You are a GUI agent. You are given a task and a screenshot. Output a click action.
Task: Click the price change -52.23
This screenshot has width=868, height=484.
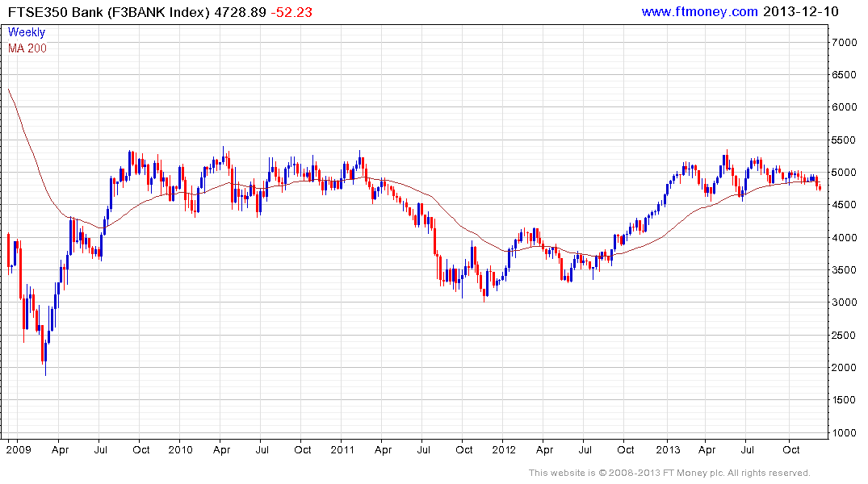(291, 12)
